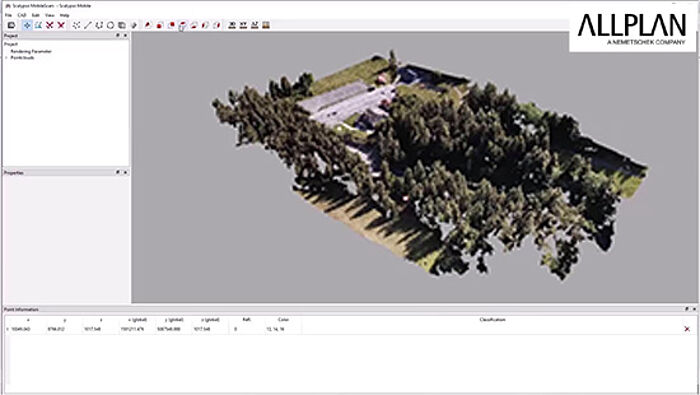The width and height of the screenshot is (700, 395).
Task: Pin the Properties panel using pushpin
Action: coord(118,172)
